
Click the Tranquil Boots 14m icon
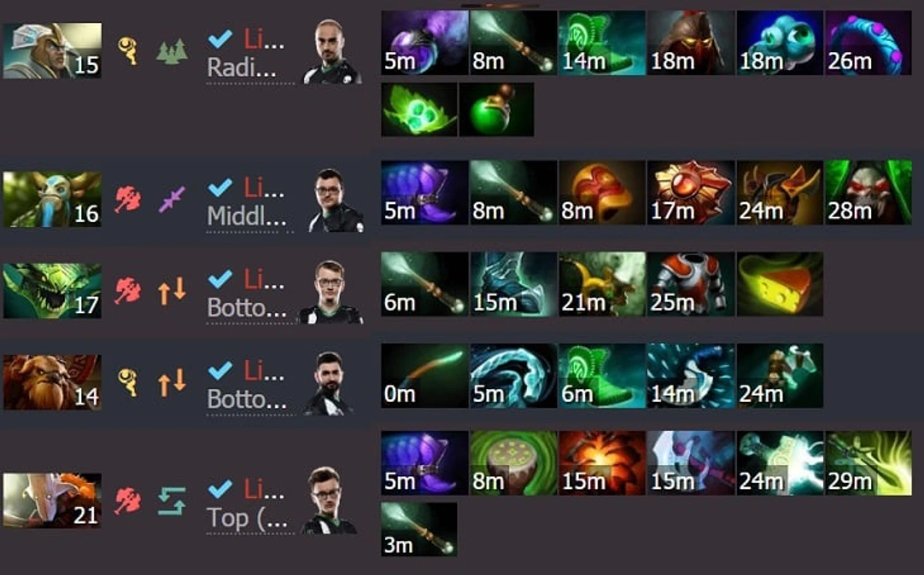coord(602,43)
